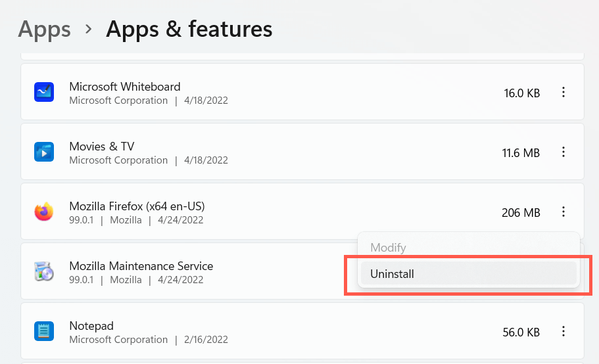Select the Notepad app name
Screen dimensions: 599x364
click(x=91, y=326)
